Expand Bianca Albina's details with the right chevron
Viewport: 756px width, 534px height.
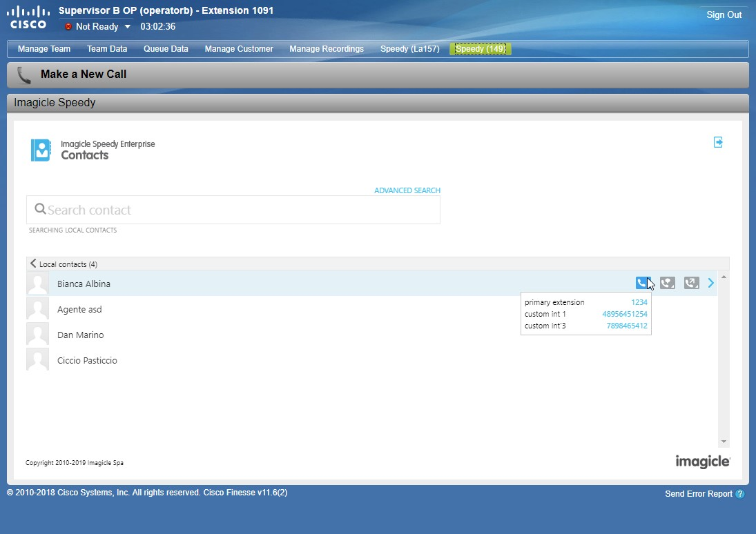[x=711, y=283]
